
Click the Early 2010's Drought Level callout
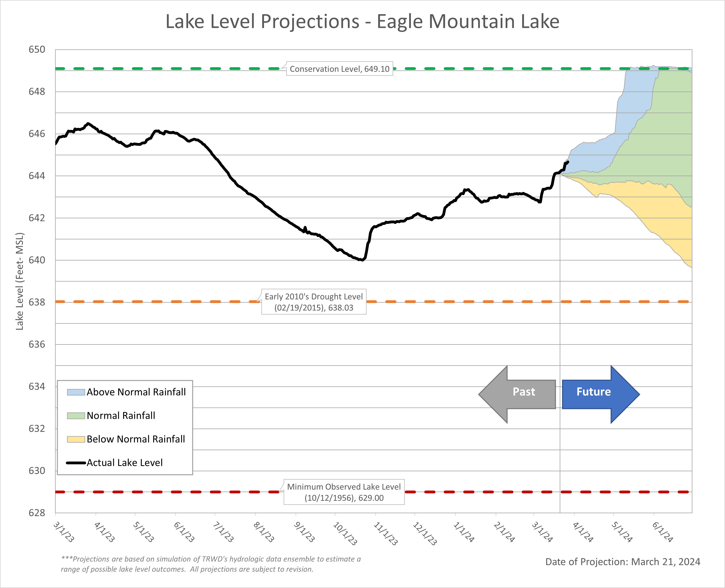(314, 302)
